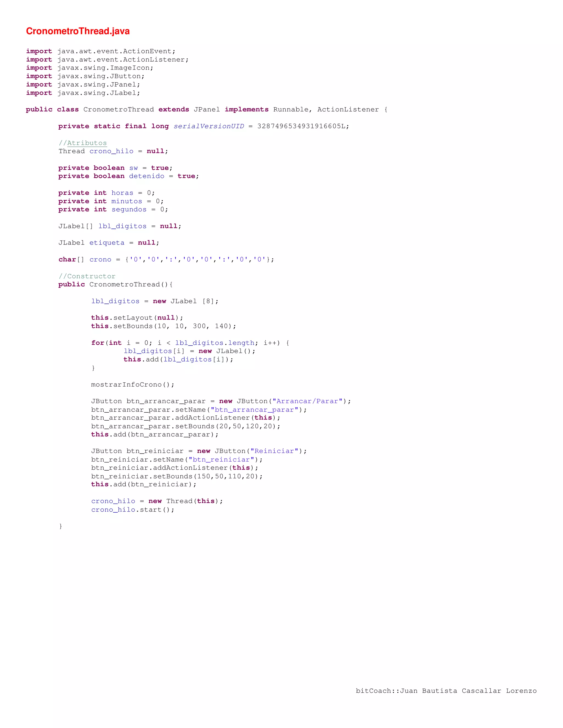Click the "btn_reiniciar" setName string
Viewport: 563px width, 728px height.
[x=221, y=460]
